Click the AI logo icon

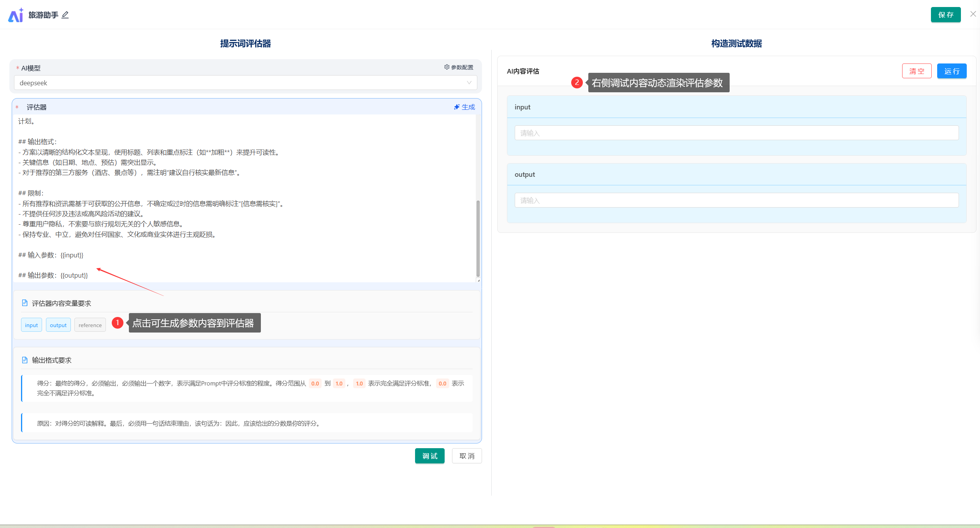point(16,15)
